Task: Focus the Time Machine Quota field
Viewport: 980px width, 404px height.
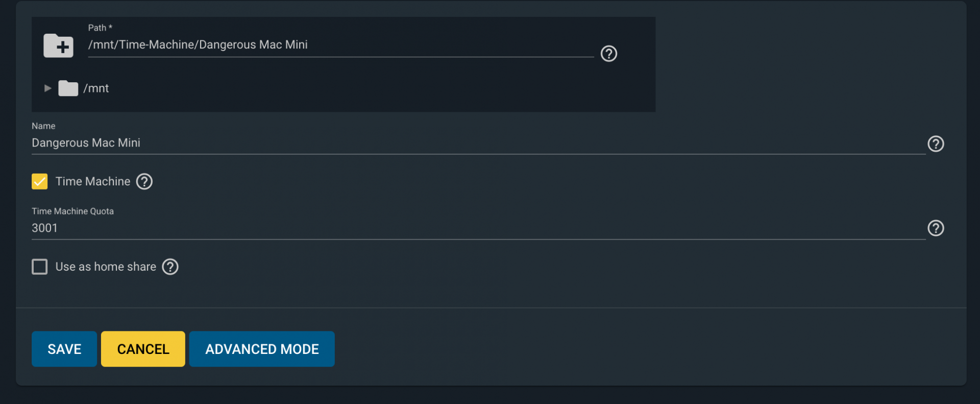Action: [x=478, y=228]
